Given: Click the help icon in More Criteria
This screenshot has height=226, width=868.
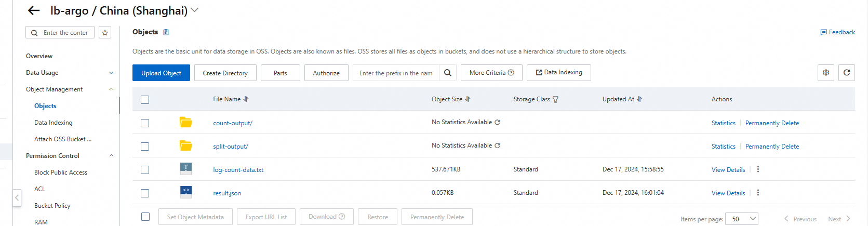Looking at the screenshot, I should click(511, 73).
